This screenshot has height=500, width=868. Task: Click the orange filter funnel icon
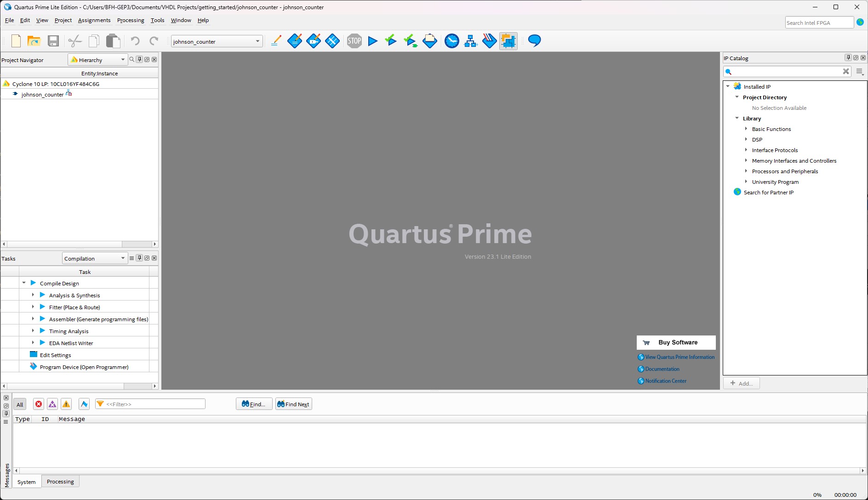coord(100,404)
